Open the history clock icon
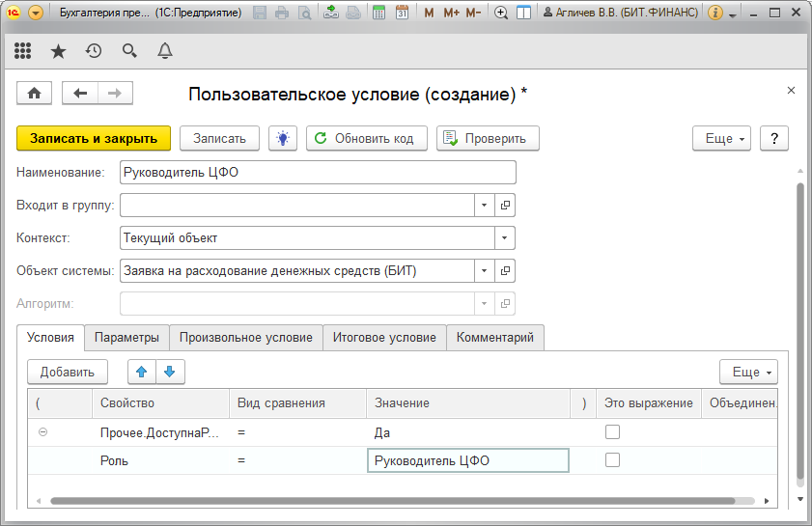The image size is (812, 526). [x=94, y=51]
